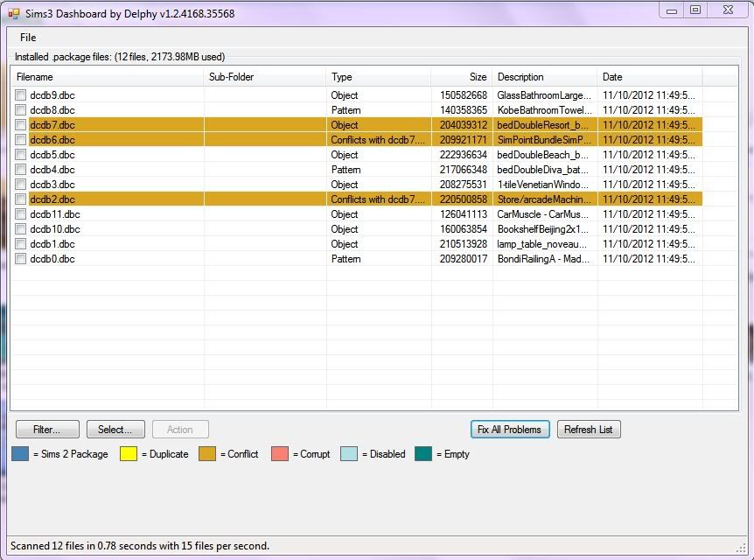Tick the dcdb6.dbc checkbox

click(20, 140)
